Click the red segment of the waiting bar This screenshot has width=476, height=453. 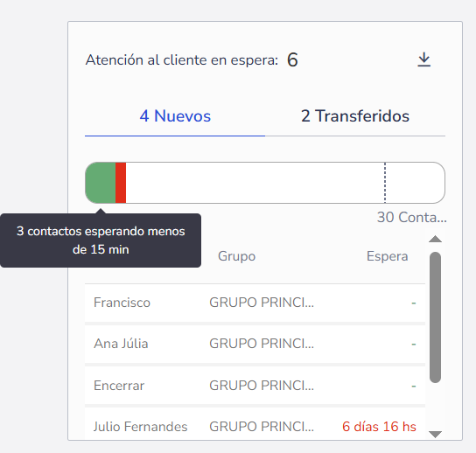(121, 183)
